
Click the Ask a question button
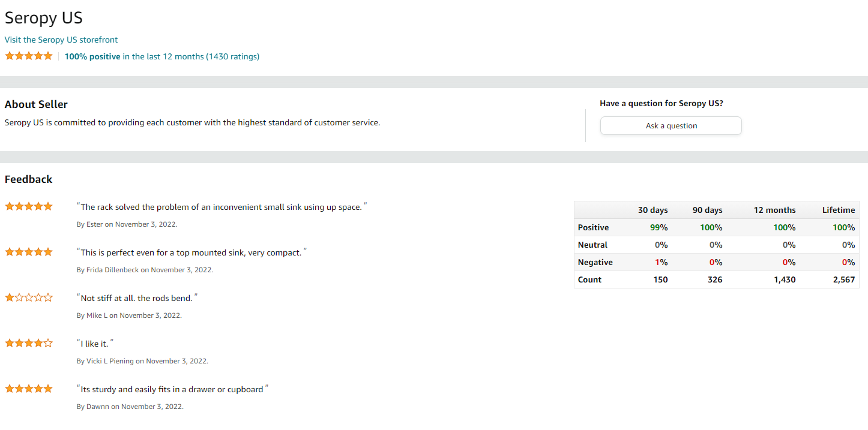[x=671, y=126]
